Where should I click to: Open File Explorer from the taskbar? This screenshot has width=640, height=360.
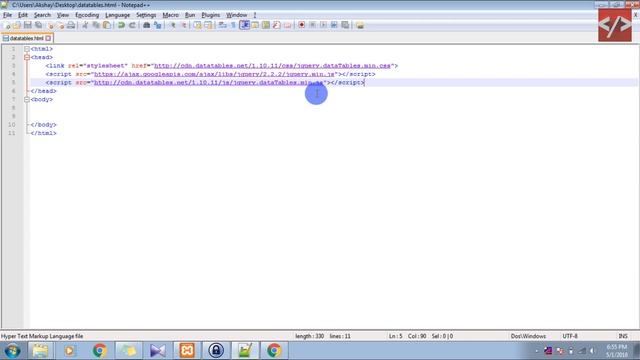click(x=40, y=351)
